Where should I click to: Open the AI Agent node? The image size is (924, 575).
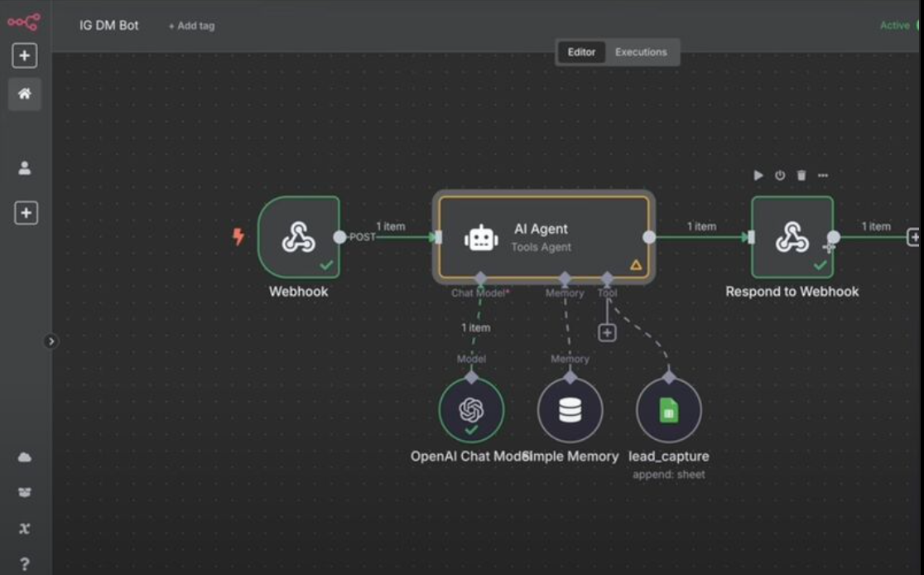542,237
